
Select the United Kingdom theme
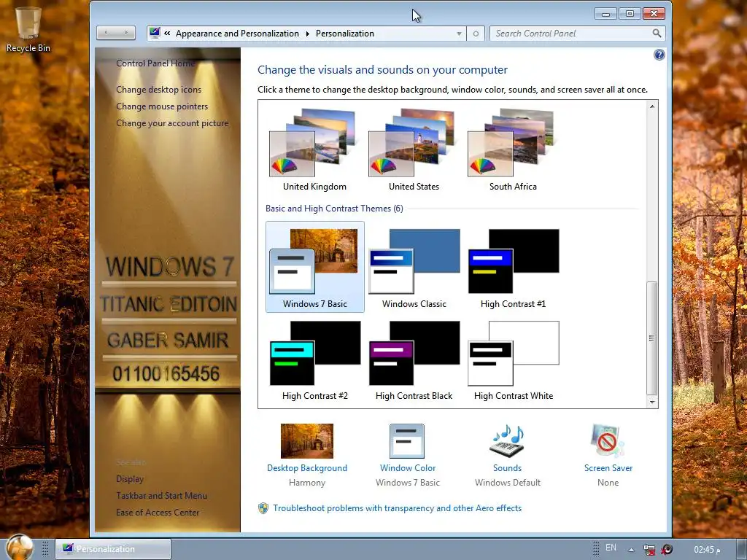point(314,150)
